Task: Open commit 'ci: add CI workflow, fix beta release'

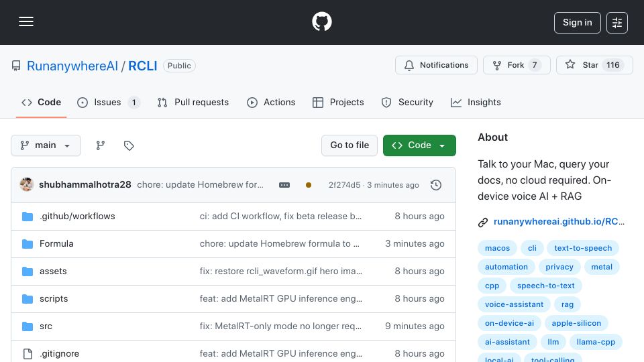Action: [280, 217]
